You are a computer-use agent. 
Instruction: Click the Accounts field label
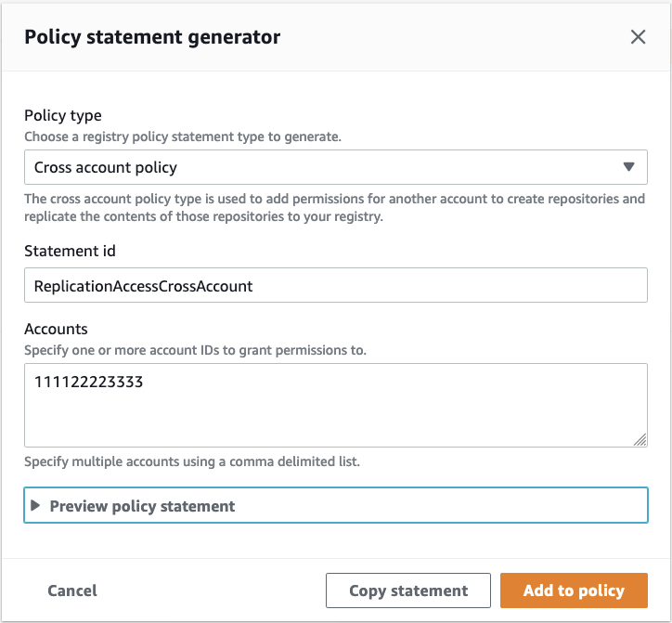coord(56,329)
